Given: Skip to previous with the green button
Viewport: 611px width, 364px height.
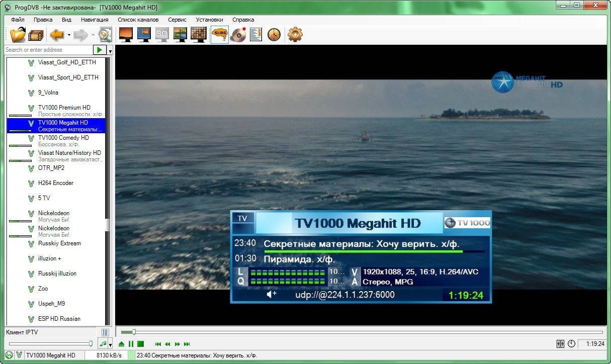Looking at the screenshot, I should coord(158,344).
